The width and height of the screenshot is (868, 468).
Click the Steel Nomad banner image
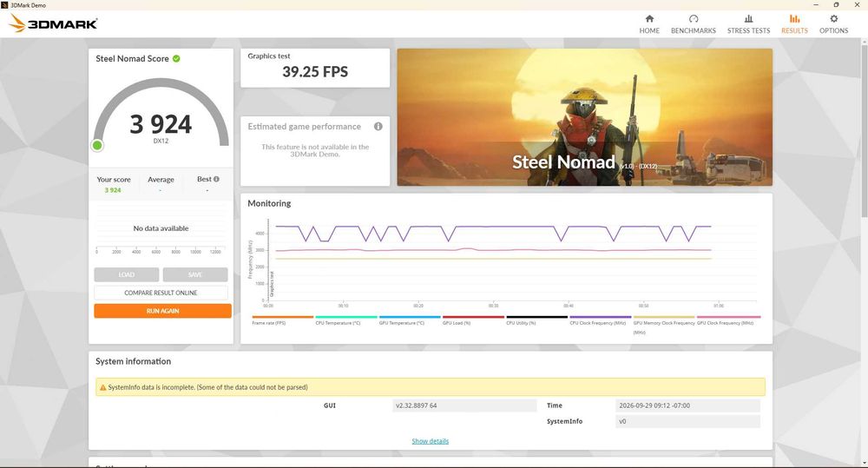click(584, 117)
